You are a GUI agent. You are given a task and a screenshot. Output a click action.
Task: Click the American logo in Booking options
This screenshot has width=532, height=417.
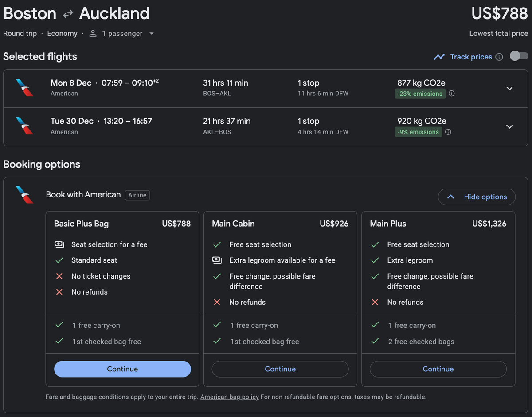(x=24, y=195)
